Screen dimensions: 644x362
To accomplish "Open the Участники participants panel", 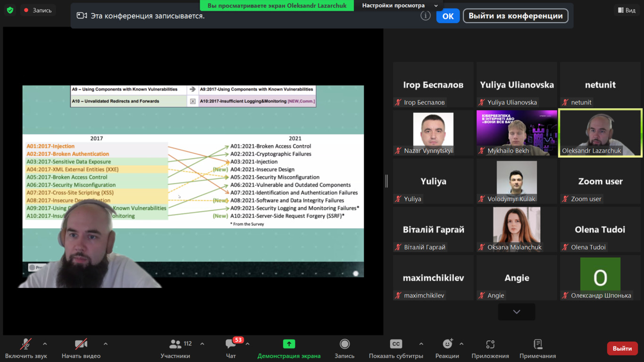I will [175, 348].
